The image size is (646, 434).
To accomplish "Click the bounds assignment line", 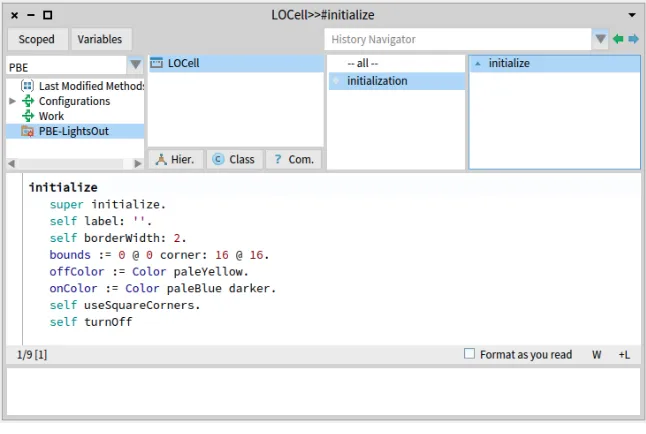I will 159,255.
